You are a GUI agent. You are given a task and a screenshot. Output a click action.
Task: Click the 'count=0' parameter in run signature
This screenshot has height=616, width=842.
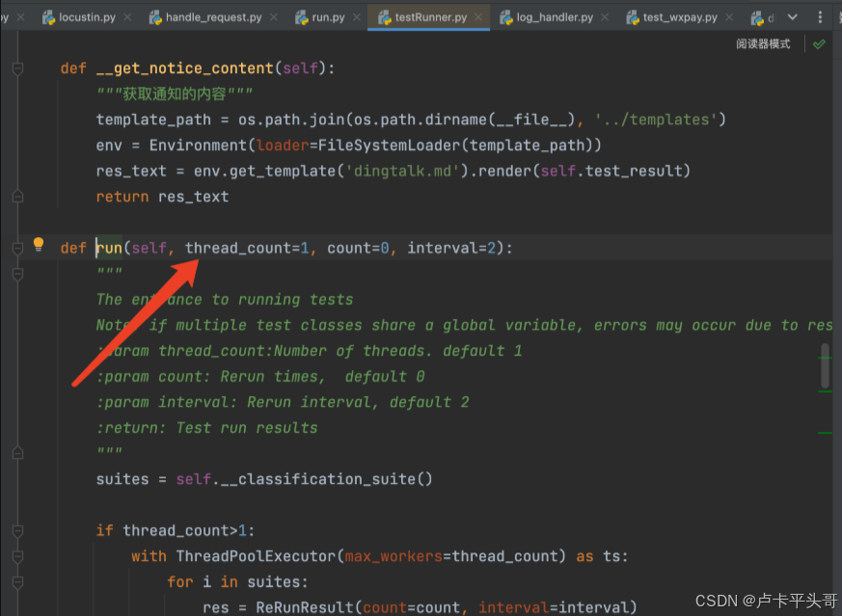point(358,248)
